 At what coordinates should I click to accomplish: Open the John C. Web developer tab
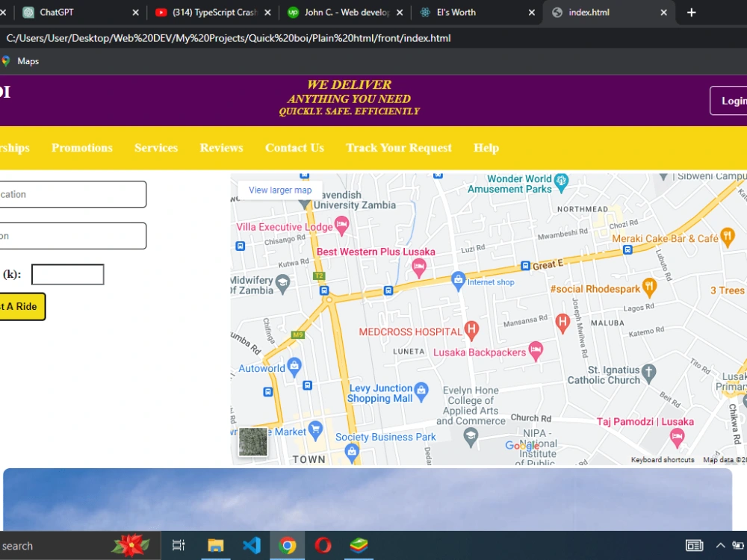pos(345,13)
